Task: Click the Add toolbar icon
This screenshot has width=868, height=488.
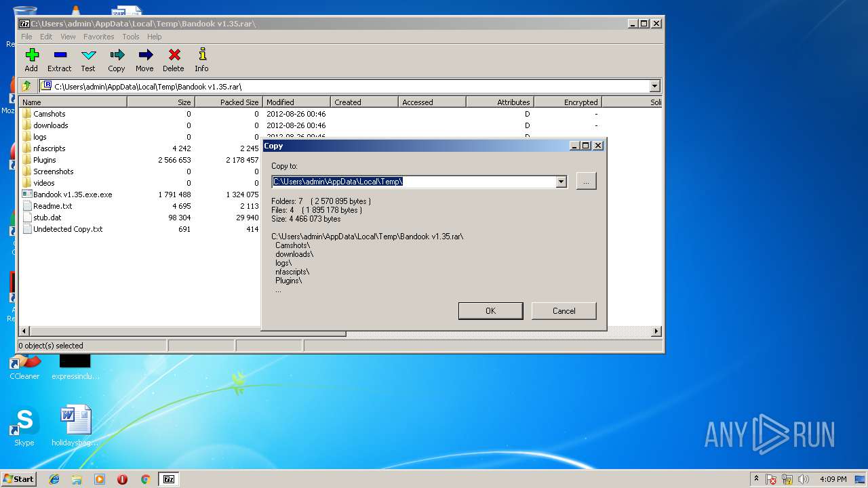Action: pos(32,56)
